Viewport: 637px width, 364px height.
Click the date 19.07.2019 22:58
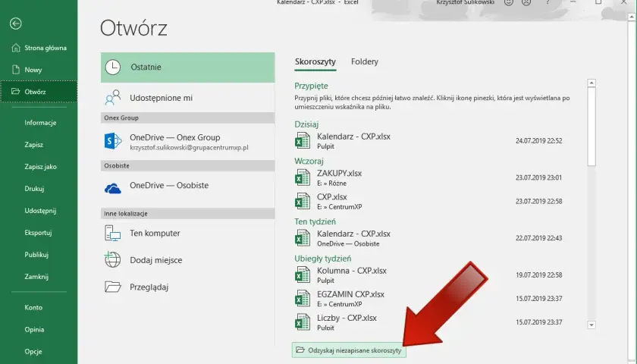pyautogui.click(x=538, y=275)
